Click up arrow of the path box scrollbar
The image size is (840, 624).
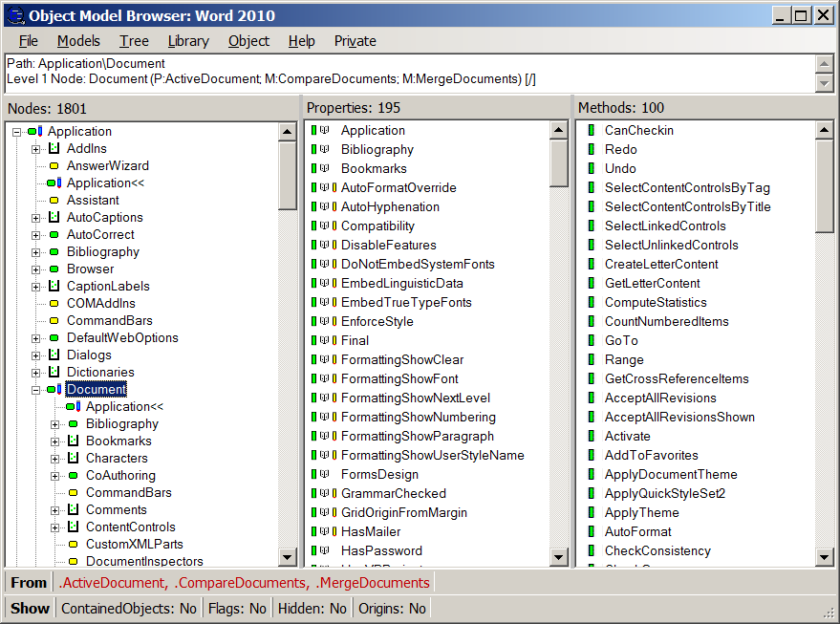(824, 64)
